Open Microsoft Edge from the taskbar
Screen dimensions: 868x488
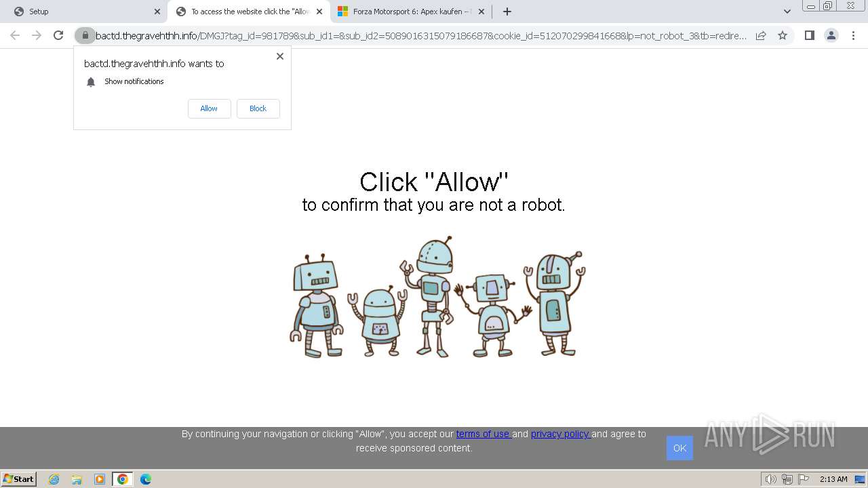click(146, 479)
